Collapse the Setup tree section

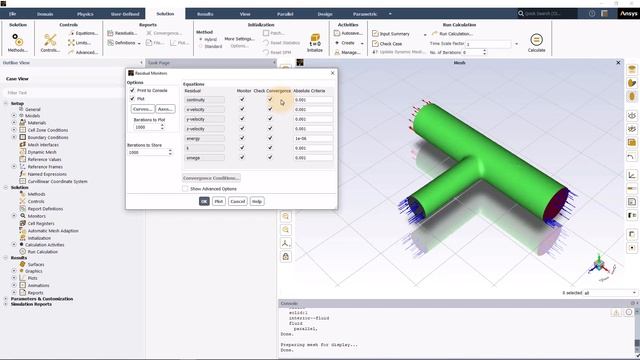6,103
